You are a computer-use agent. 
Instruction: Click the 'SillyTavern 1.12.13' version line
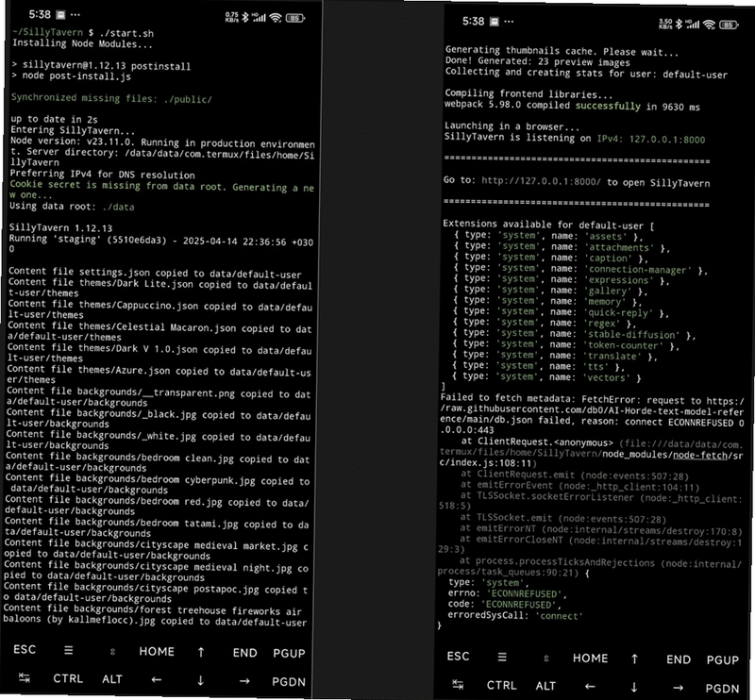(x=60, y=227)
